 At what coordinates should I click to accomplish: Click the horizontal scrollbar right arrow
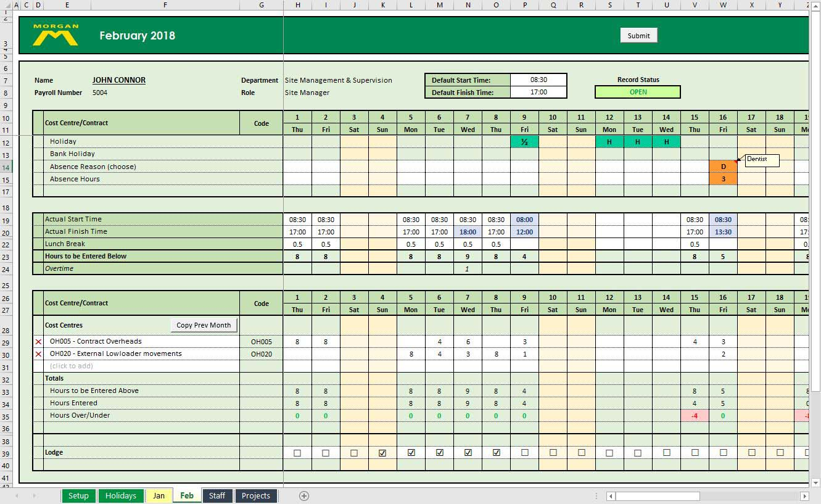pyautogui.click(x=804, y=496)
